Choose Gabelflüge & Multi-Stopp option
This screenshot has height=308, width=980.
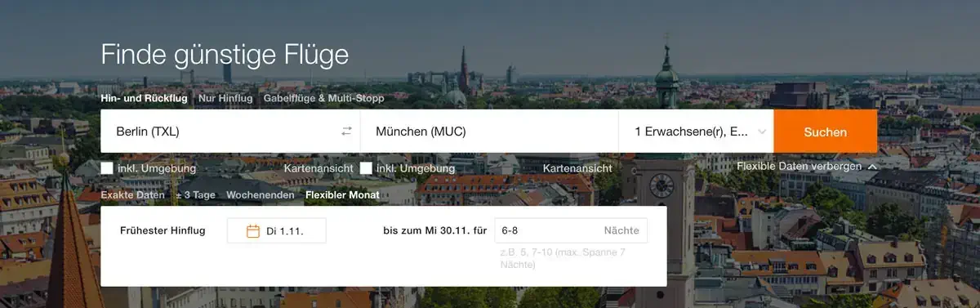click(x=323, y=98)
